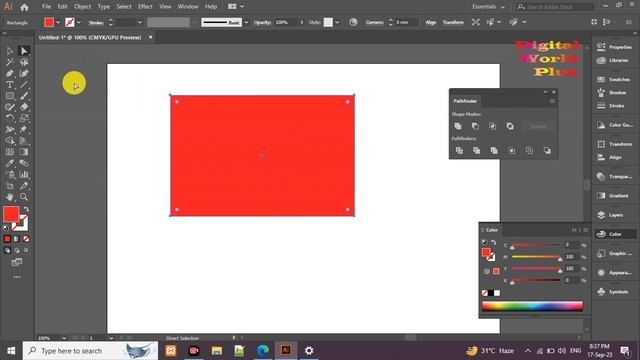Click large red Fill swatch in toolbar
The height and width of the screenshot is (360, 640).
click(x=11, y=214)
